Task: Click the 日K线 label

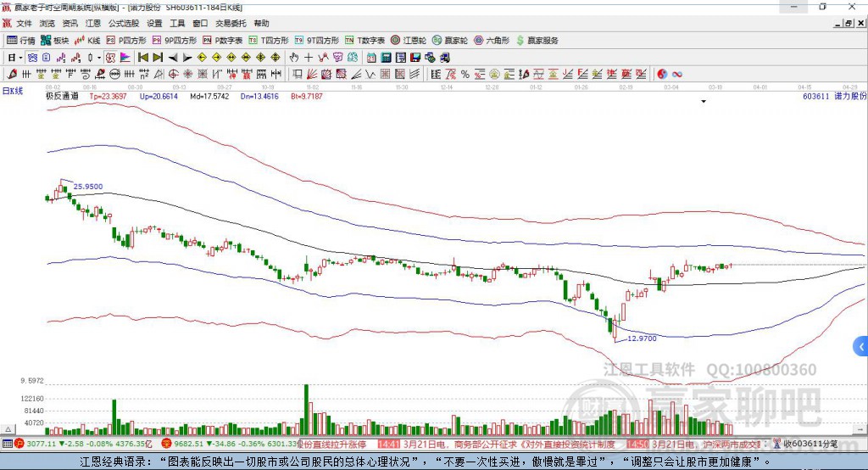Action: point(13,91)
